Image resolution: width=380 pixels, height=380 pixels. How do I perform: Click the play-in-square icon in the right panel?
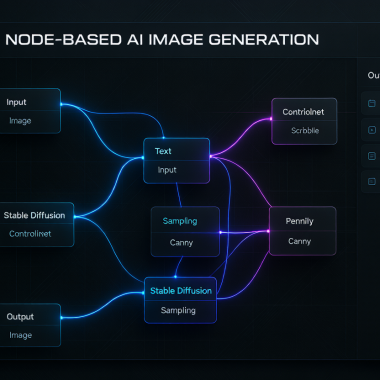point(372,130)
